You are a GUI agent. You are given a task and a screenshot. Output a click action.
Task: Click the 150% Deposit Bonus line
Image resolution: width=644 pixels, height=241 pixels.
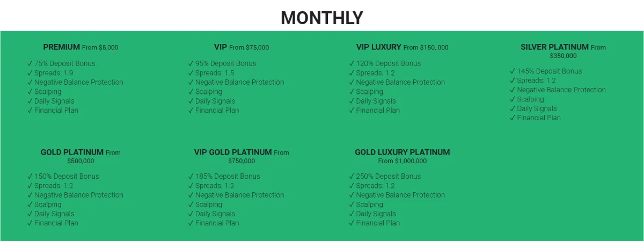coord(63,176)
